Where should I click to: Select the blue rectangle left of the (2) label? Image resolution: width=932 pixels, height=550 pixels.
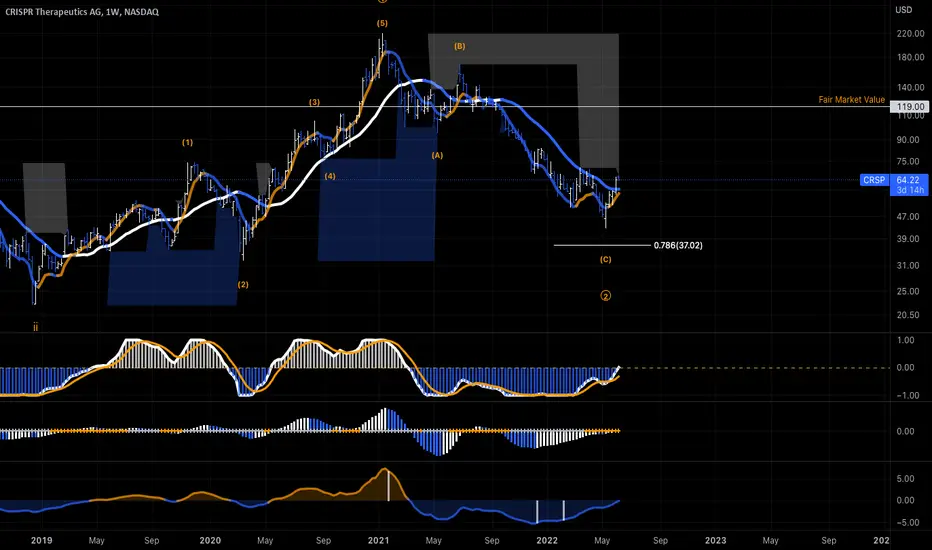(172, 256)
